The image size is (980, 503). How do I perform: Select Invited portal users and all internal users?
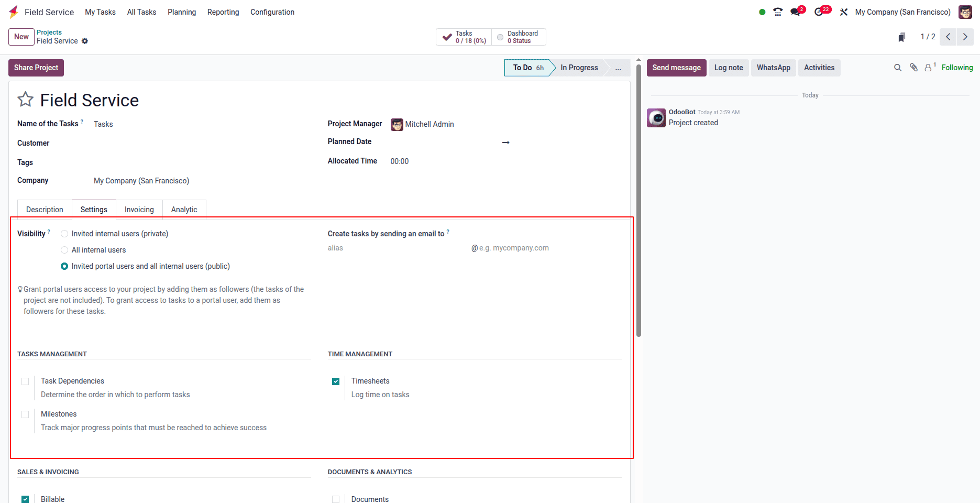[x=64, y=266]
